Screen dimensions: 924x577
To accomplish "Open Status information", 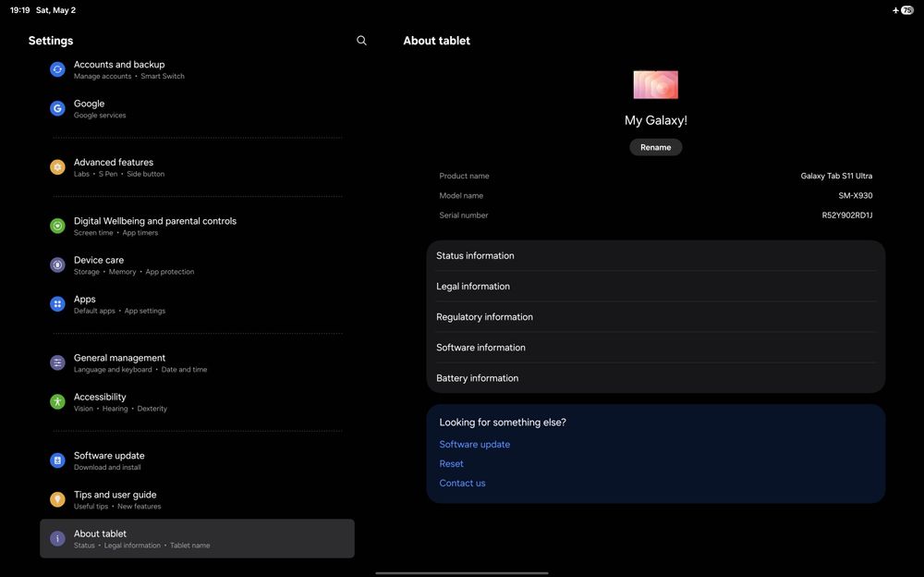I will pos(655,255).
